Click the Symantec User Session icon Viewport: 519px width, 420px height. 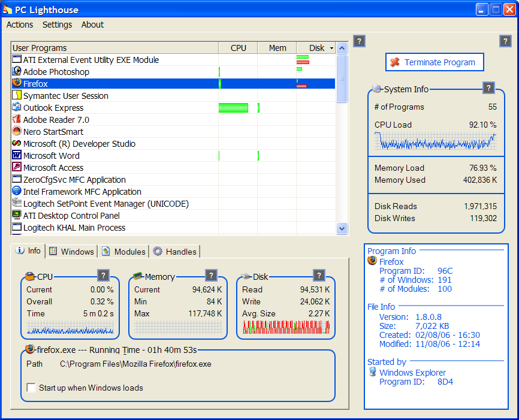click(17, 95)
